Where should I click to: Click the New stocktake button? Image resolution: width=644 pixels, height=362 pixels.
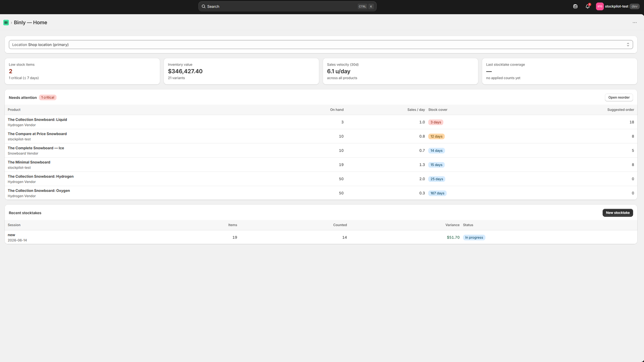pyautogui.click(x=617, y=213)
